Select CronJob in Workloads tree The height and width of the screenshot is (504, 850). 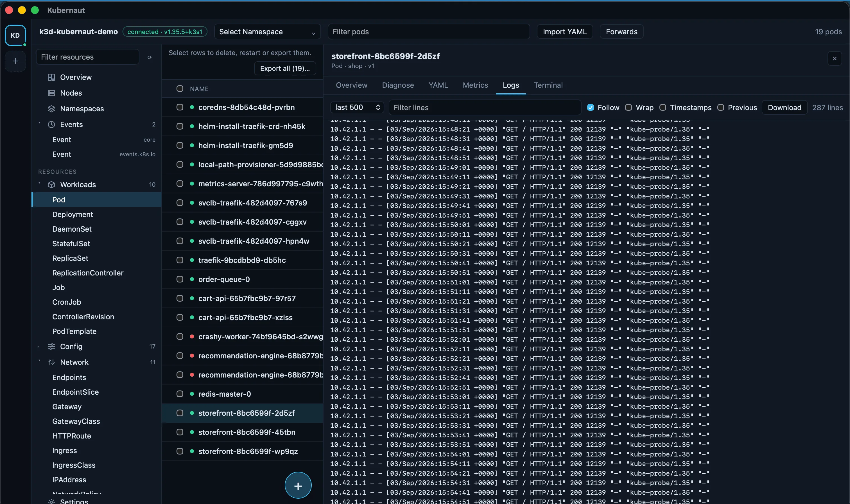tap(96, 302)
